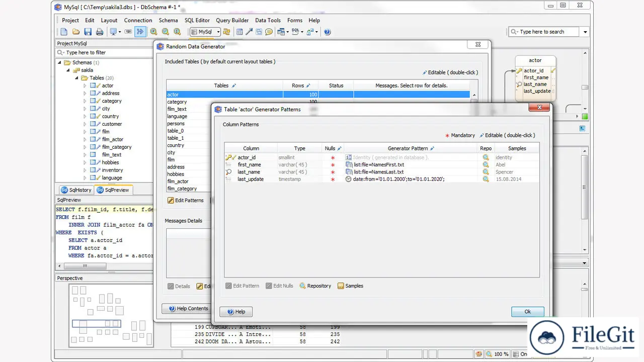Open the Project menu
The height and width of the screenshot is (362, 644).
70,20
